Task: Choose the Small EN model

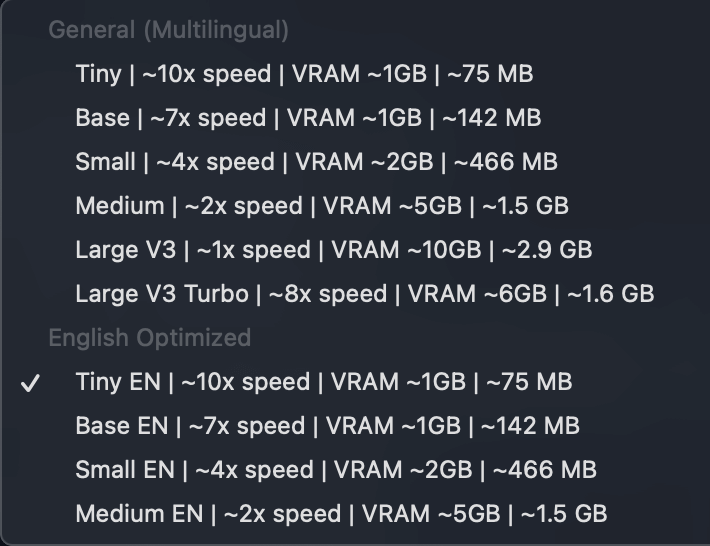Action: coord(336,470)
